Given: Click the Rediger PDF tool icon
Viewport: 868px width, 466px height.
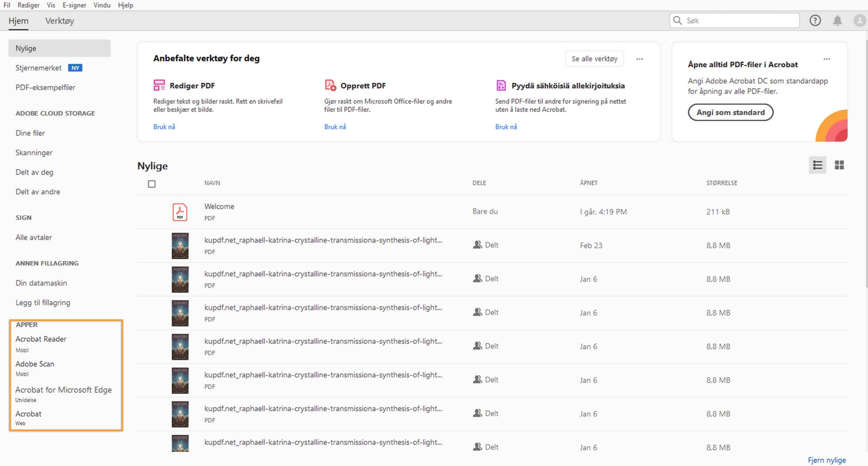Looking at the screenshot, I should 159,85.
